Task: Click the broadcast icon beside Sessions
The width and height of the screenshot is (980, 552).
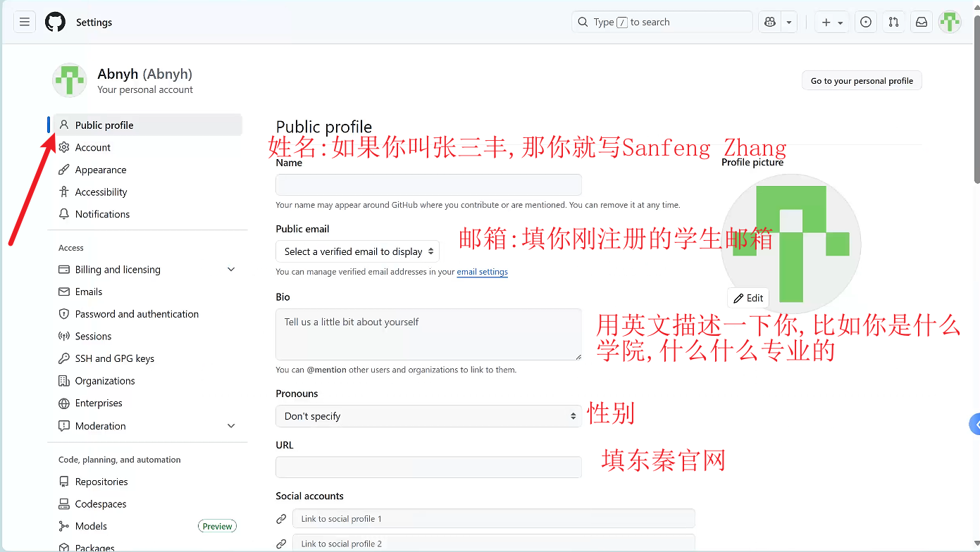Action: point(64,337)
